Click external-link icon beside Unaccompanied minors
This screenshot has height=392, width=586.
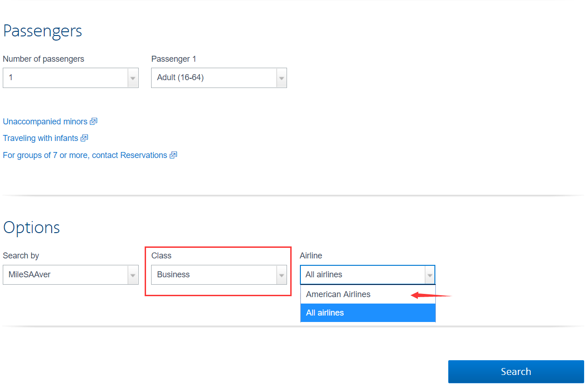(x=94, y=122)
